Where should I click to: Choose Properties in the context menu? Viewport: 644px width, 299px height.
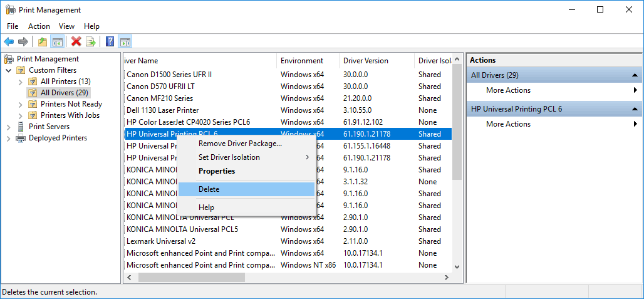point(246,171)
